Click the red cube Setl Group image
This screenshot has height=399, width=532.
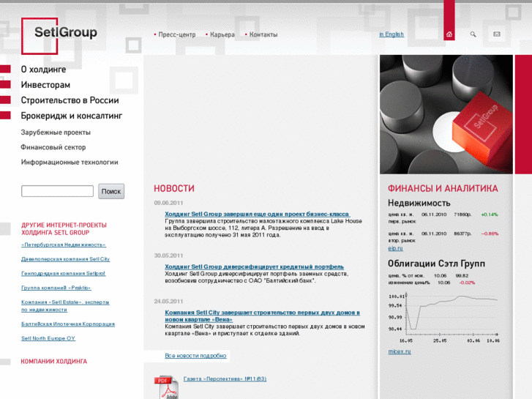pyautogui.click(x=446, y=114)
